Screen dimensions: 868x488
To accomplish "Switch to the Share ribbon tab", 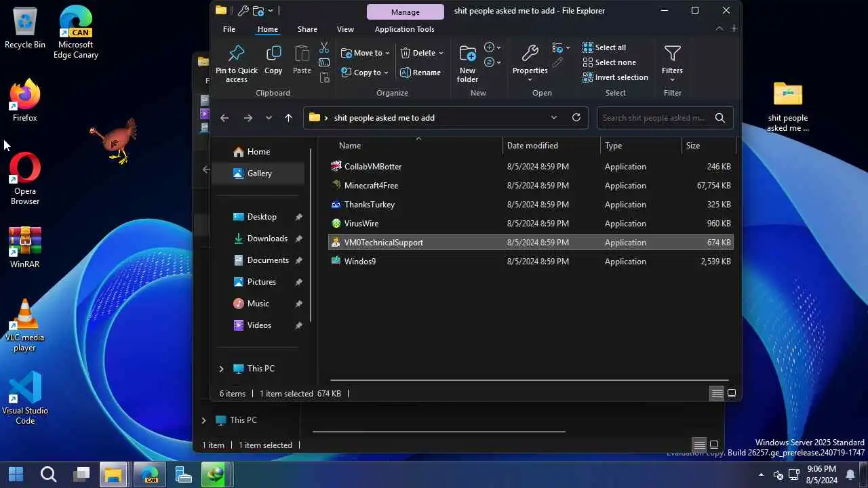I will [x=307, y=29].
